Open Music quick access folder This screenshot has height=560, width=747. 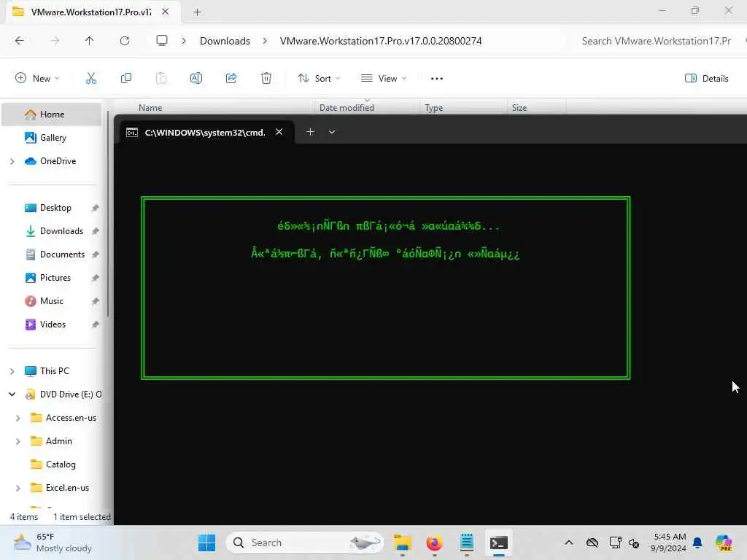52,301
